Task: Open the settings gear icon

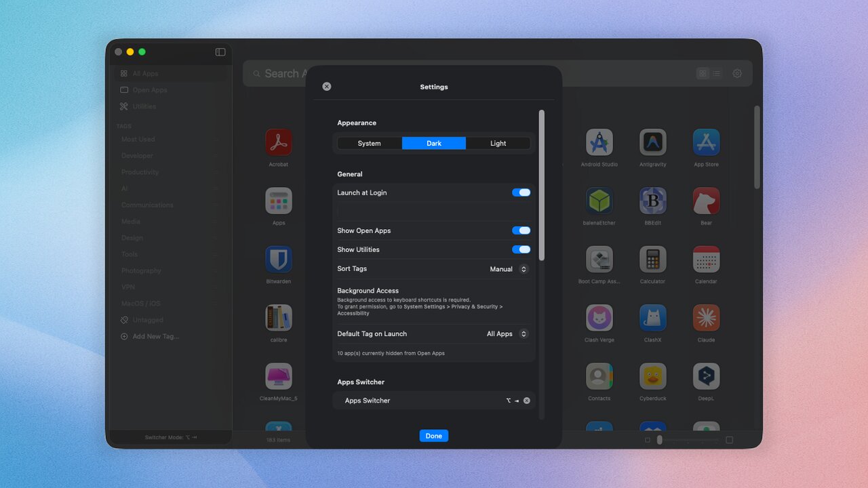Action: 737,73
